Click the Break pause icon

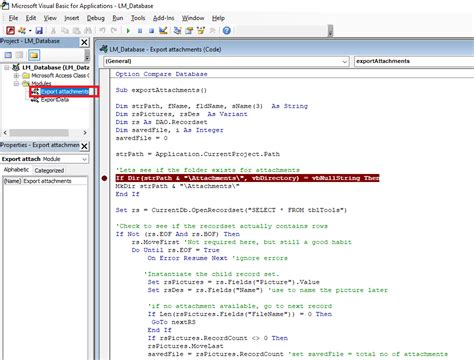(140, 31)
